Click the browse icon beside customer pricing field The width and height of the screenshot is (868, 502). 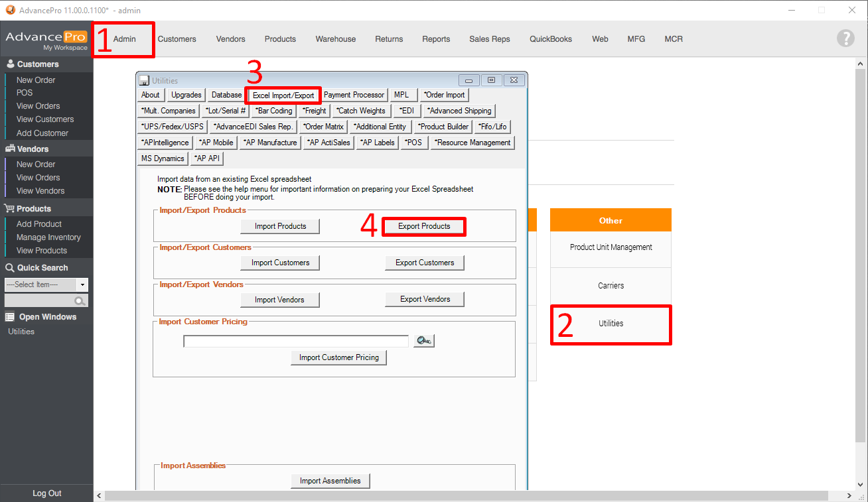pos(423,341)
